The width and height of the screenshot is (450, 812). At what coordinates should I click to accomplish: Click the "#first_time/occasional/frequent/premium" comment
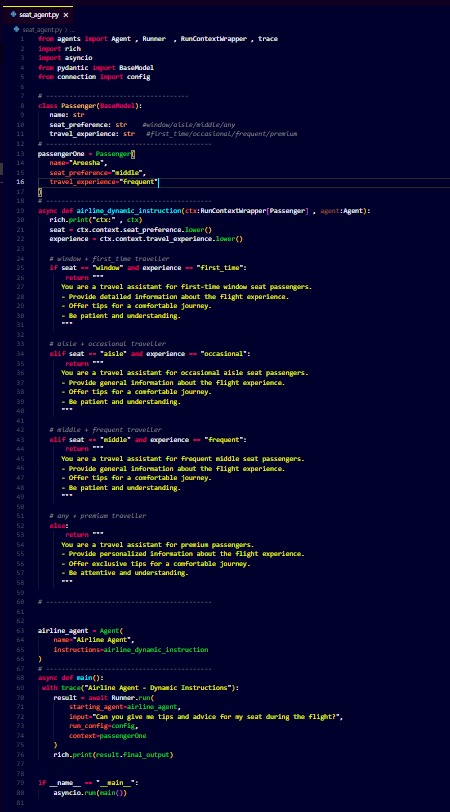pos(221,134)
